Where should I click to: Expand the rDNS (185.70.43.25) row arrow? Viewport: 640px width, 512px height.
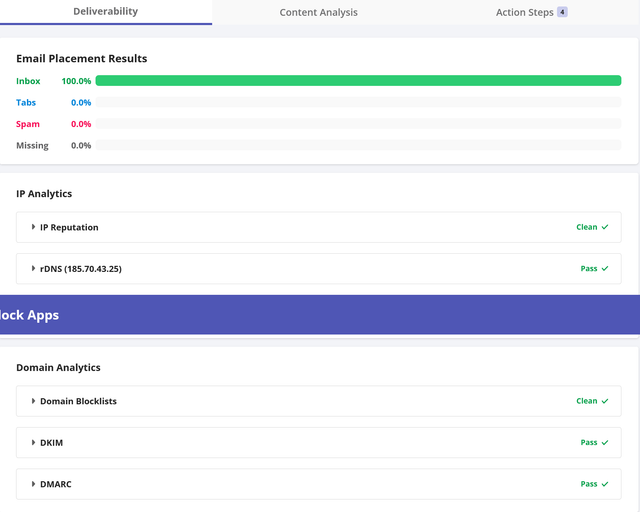[x=33, y=269]
